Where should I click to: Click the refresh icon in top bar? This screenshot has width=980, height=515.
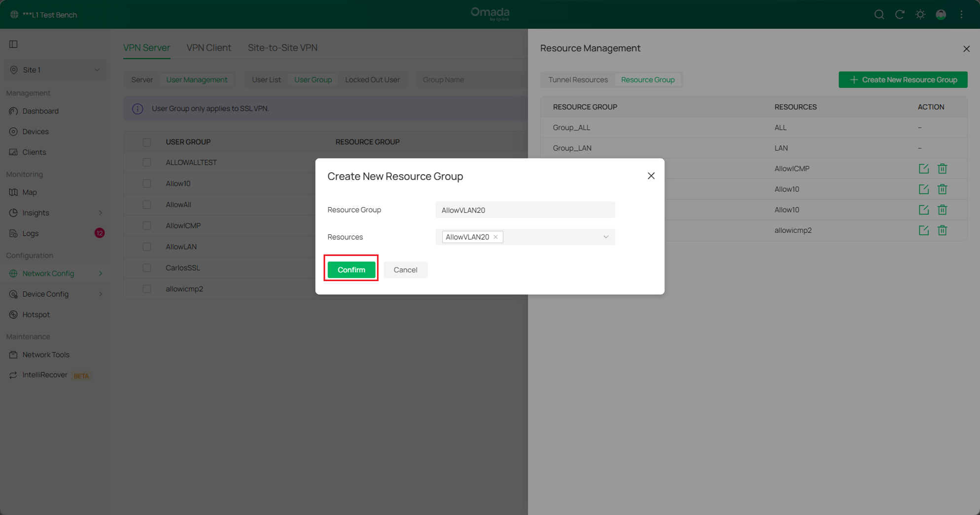pos(900,14)
